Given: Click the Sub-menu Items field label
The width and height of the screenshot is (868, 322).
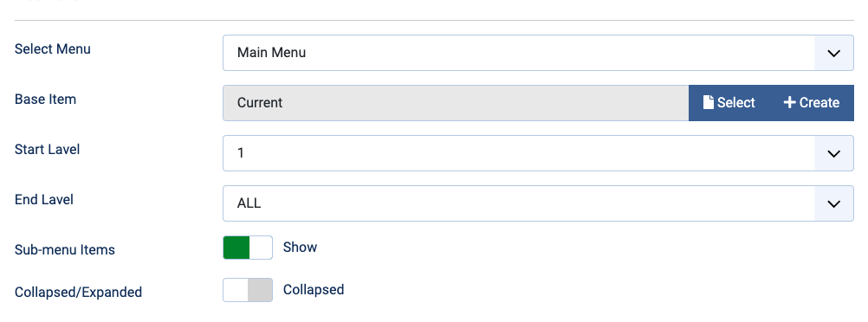Looking at the screenshot, I should coord(65,249).
